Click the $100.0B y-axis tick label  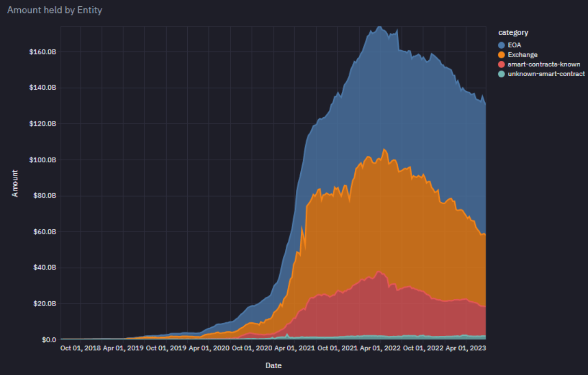coord(42,160)
